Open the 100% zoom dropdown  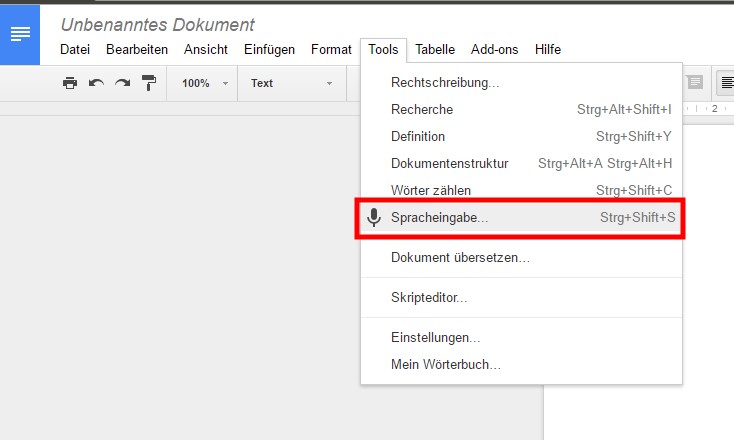point(205,83)
